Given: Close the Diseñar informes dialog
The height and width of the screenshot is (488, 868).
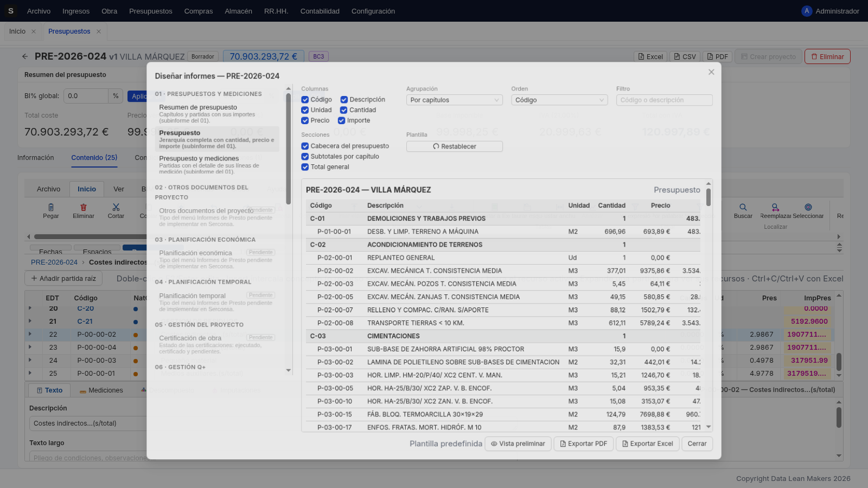Looking at the screenshot, I should point(711,72).
